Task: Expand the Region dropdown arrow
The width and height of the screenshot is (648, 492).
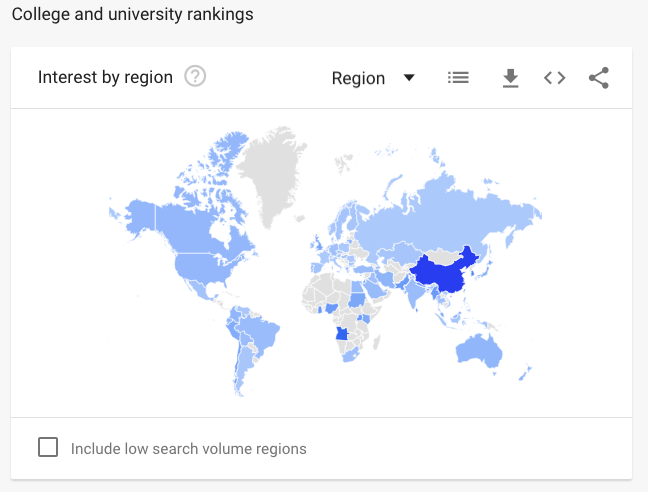Action: (409, 78)
